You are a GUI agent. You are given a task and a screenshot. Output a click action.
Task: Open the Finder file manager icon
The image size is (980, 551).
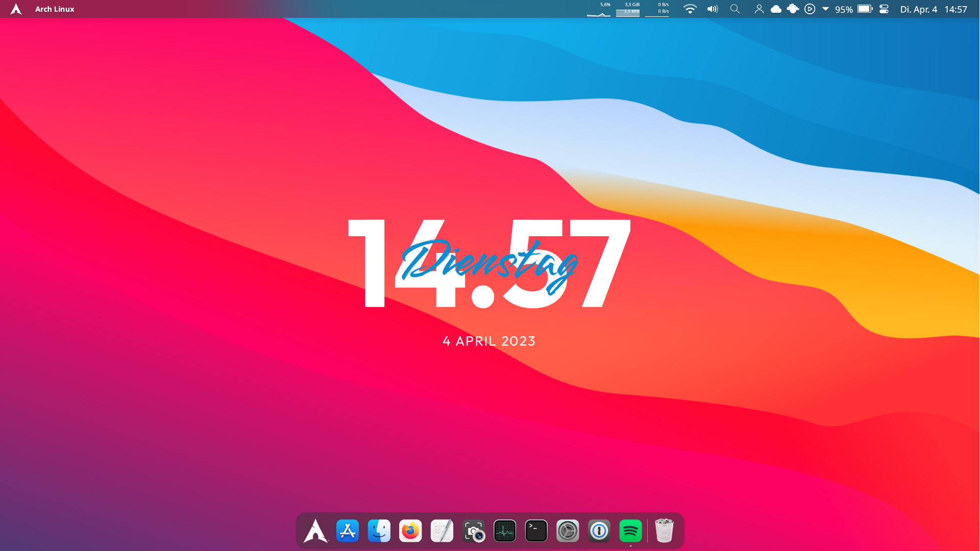click(379, 531)
